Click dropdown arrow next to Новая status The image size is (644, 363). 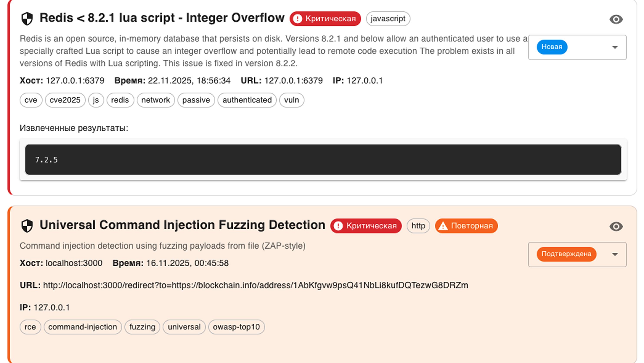(615, 47)
